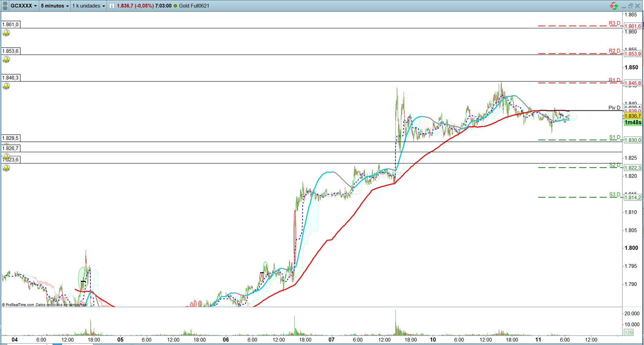This screenshot has width=644, height=345.
Task: Click the Piv D pivot label
Action: tap(614, 108)
